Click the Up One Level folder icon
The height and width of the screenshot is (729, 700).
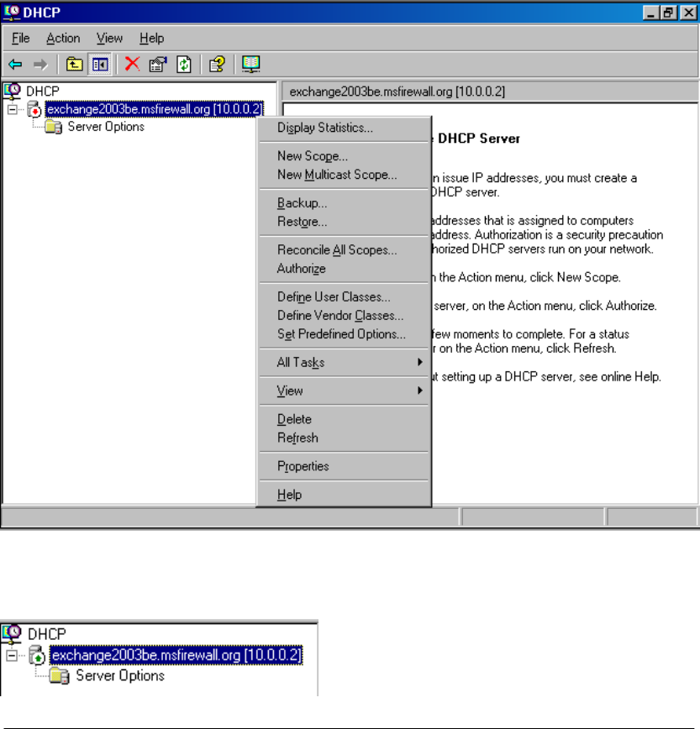[75, 64]
